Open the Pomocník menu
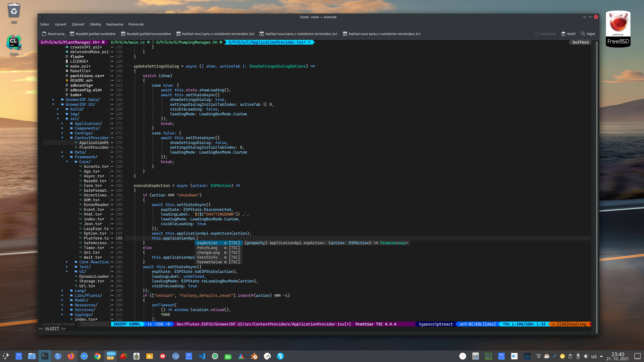644x362 pixels. pyautogui.click(x=136, y=24)
